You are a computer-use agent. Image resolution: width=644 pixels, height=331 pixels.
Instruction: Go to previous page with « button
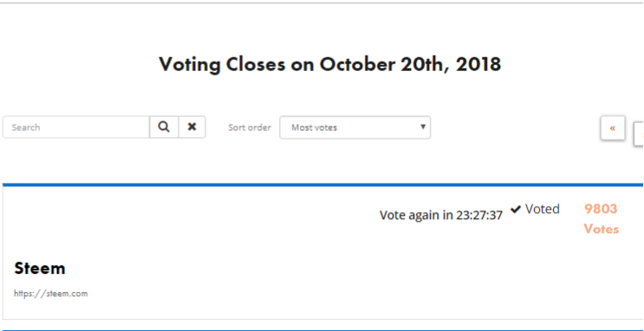click(613, 128)
